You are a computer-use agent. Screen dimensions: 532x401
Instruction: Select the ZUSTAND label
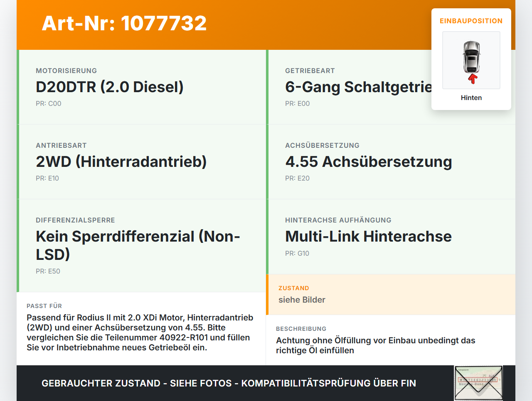[294, 288]
